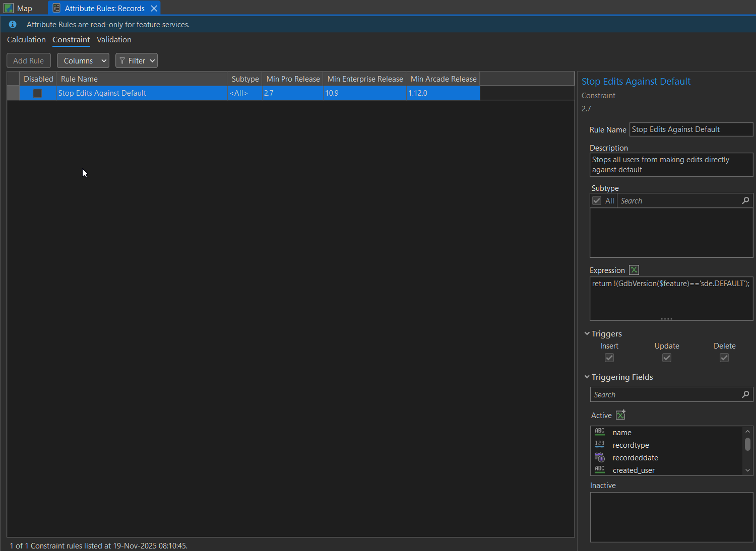Click the 10.9 Min Enterprise Release cell

[x=365, y=93]
